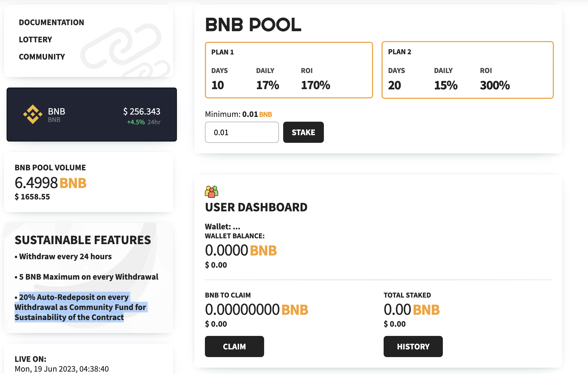Click the Total Staked 0.00 BNB value
This screenshot has height=374, width=588.
coord(412,309)
